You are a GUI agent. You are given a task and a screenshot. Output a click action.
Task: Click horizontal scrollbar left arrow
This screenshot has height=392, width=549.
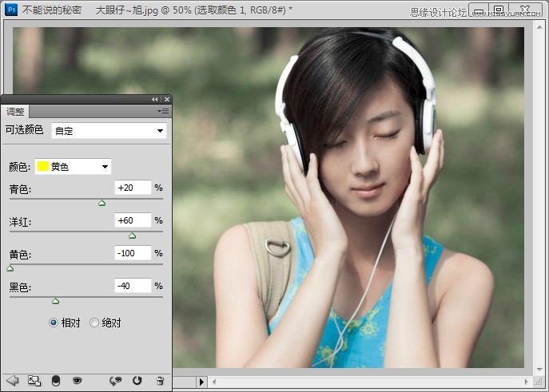pos(214,382)
